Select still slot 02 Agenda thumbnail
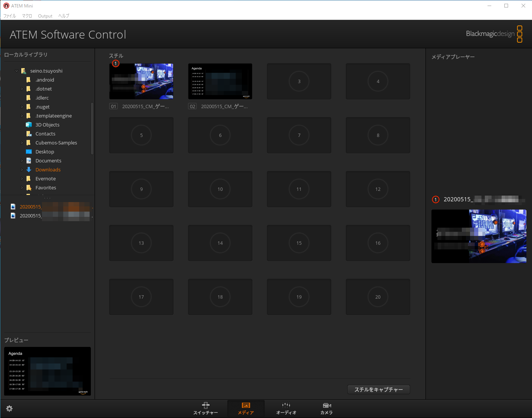This screenshot has height=418, width=532. (220, 81)
